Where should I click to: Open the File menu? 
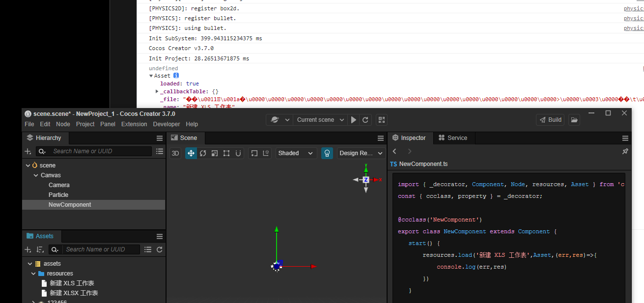click(x=29, y=124)
